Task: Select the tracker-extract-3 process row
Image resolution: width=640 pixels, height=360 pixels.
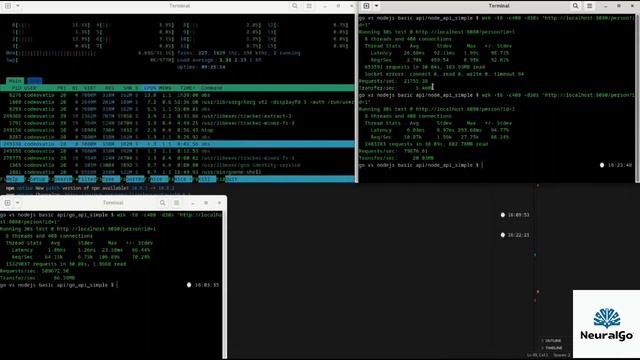Action: coord(177,116)
